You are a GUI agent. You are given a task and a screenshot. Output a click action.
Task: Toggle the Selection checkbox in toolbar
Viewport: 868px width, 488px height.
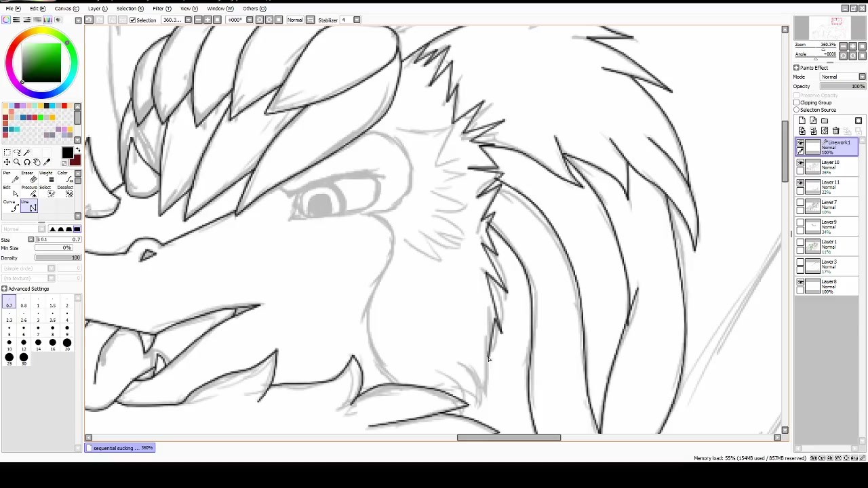(x=133, y=20)
